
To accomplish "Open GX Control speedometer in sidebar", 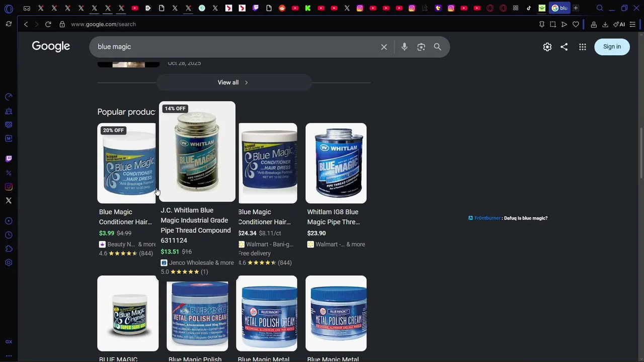I will pos(9,97).
